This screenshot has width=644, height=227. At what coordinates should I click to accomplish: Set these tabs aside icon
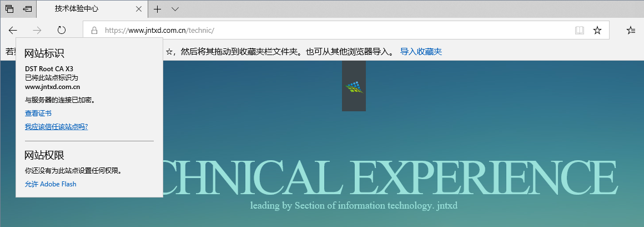point(27,9)
